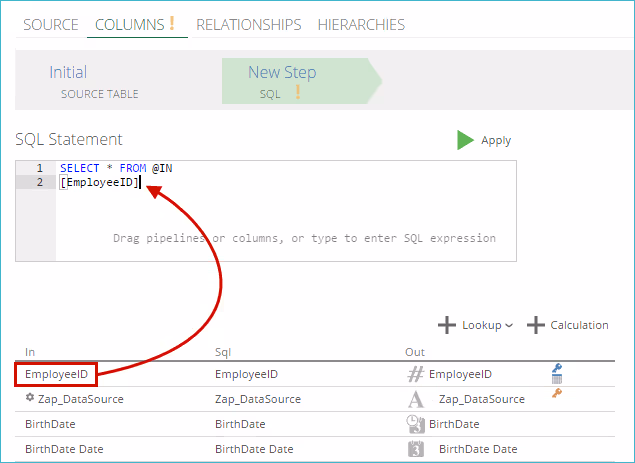Click the blue key icon for EmployeeID

pos(557,368)
